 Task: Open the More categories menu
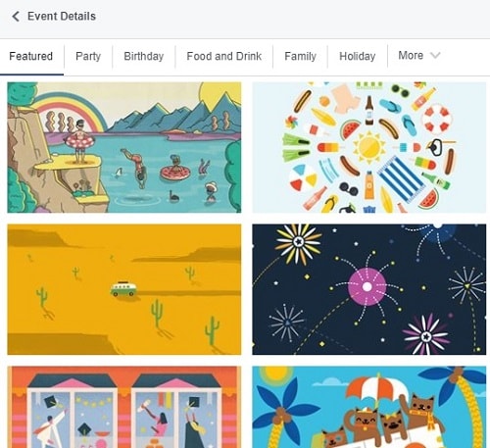(419, 56)
